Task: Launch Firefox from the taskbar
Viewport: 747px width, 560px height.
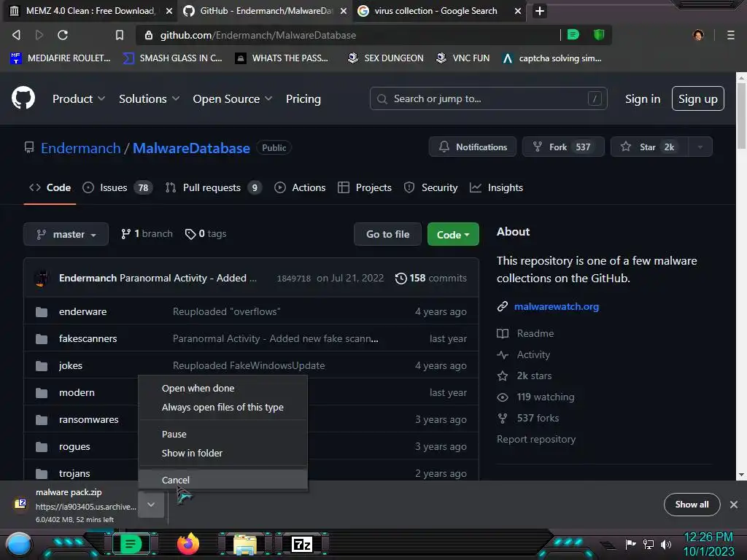Action: (x=188, y=544)
